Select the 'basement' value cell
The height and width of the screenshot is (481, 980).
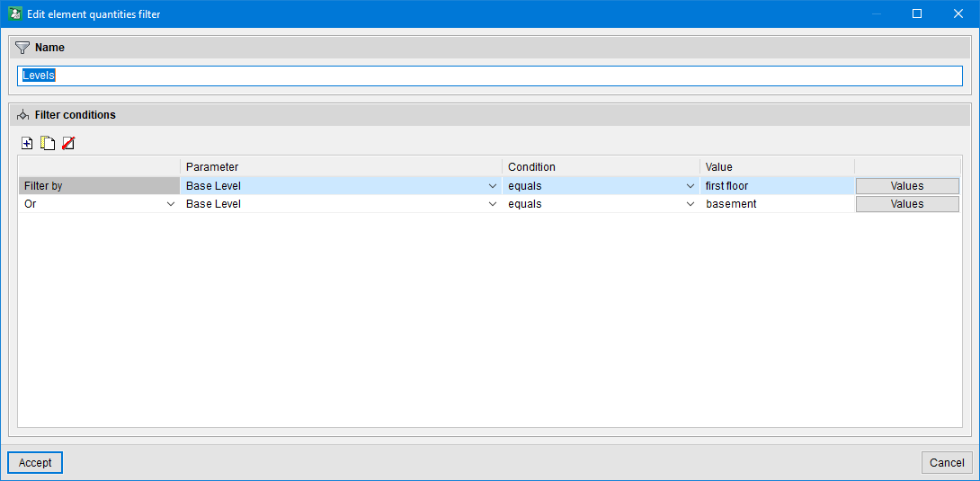[x=777, y=204]
